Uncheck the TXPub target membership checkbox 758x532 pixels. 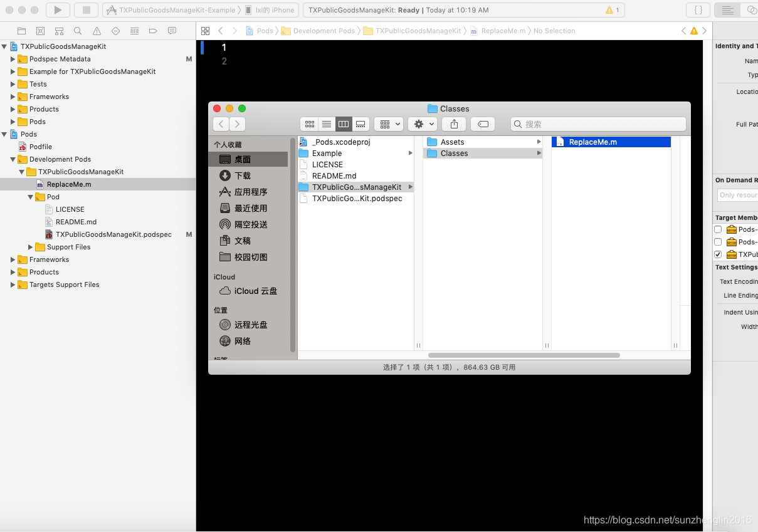tap(718, 254)
